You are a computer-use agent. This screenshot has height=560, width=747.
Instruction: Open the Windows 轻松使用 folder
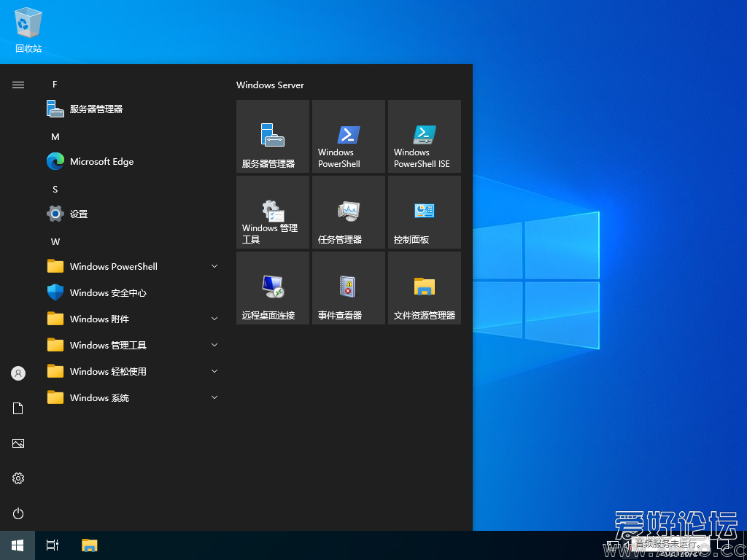[133, 371]
